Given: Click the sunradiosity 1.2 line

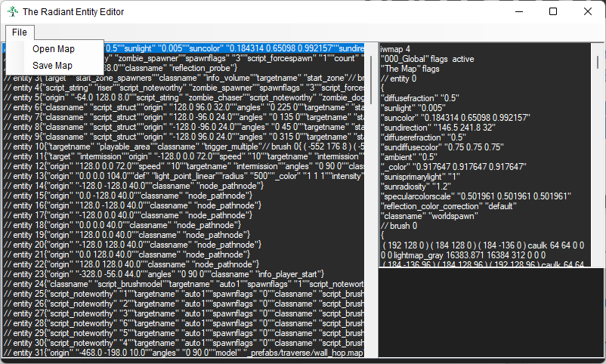Looking at the screenshot, I should pyautogui.click(x=416, y=187).
